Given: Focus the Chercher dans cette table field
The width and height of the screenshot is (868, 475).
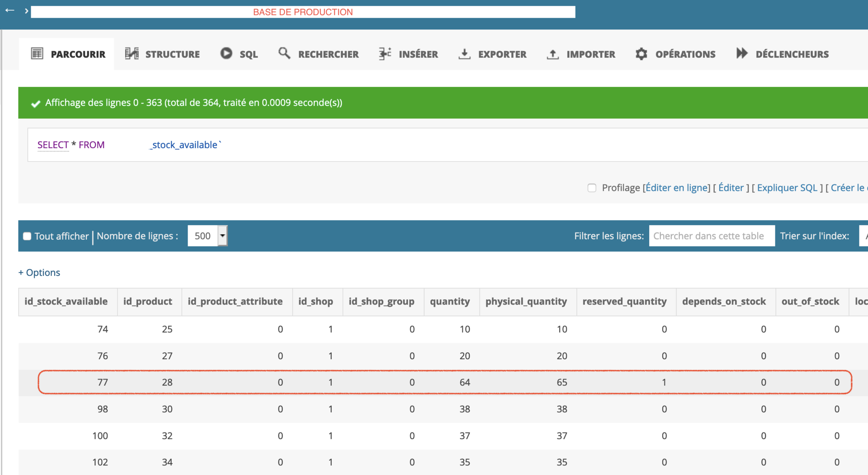Looking at the screenshot, I should click(712, 236).
